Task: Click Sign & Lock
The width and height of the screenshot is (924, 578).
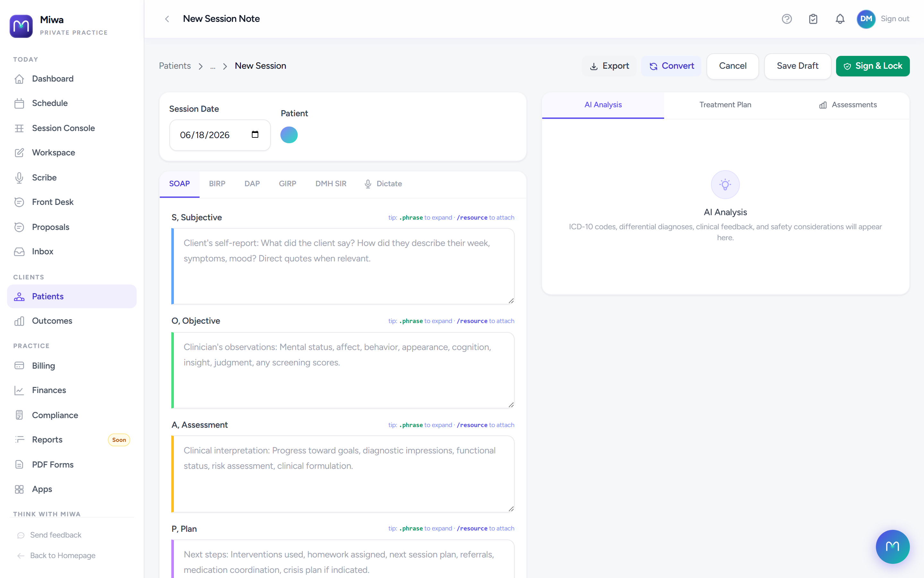Action: [x=872, y=66]
